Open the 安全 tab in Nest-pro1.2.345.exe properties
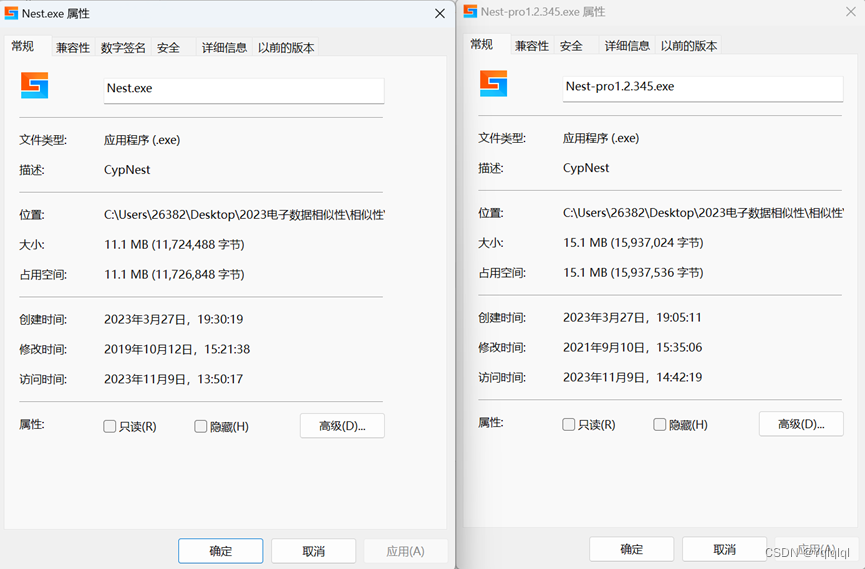Viewport: 865px width, 569px height. coord(571,46)
